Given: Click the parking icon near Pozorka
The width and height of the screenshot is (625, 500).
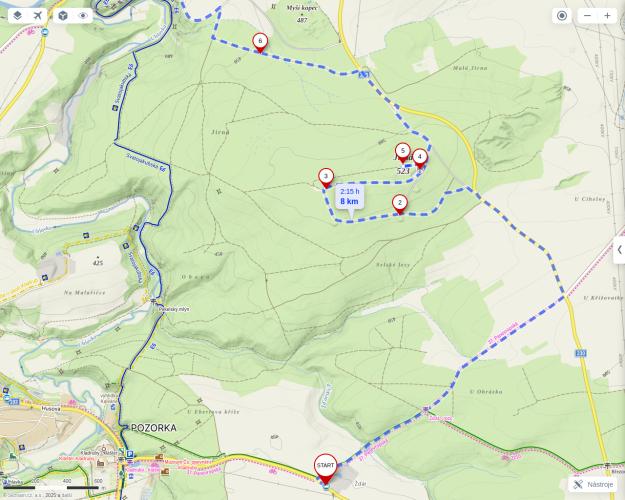Looking at the screenshot, I should [x=130, y=453].
